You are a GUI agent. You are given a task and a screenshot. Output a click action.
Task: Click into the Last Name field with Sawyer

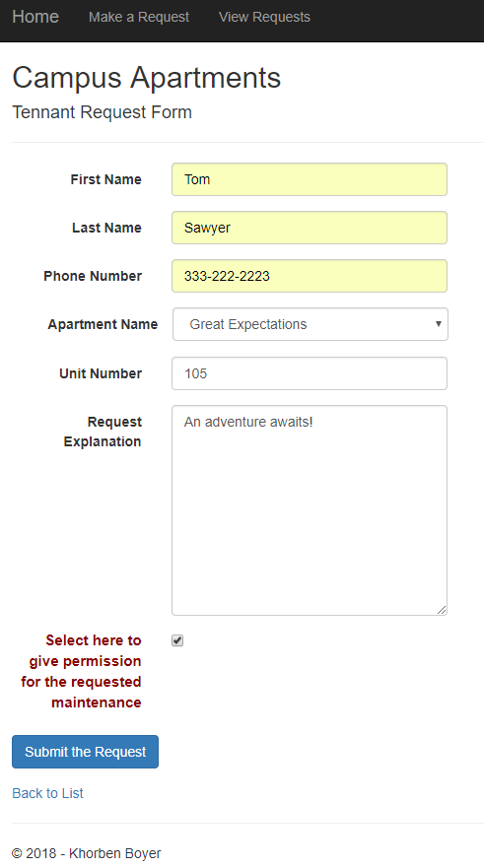(310, 228)
